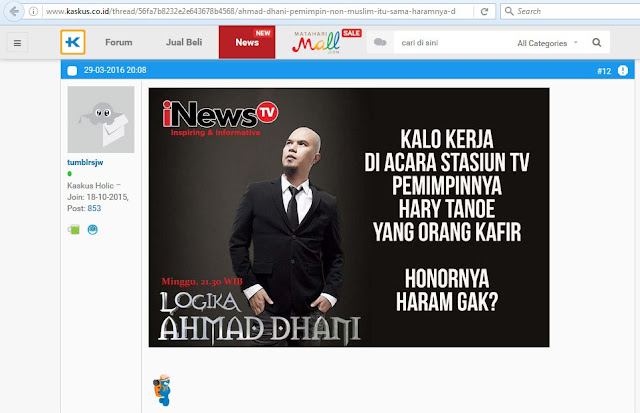Click the green online status dot
The image size is (640, 413).
coord(69,174)
